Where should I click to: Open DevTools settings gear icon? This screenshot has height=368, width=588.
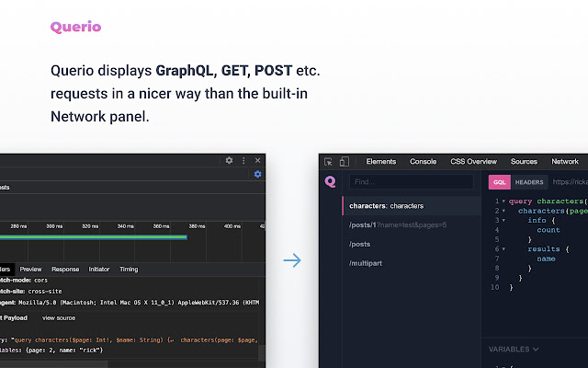[229, 160]
